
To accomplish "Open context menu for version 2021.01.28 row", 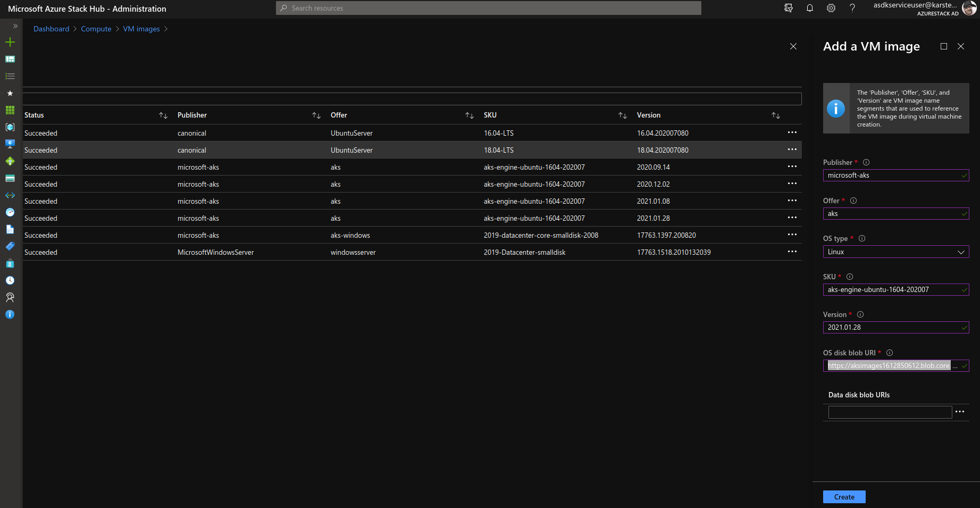I will click(x=792, y=218).
